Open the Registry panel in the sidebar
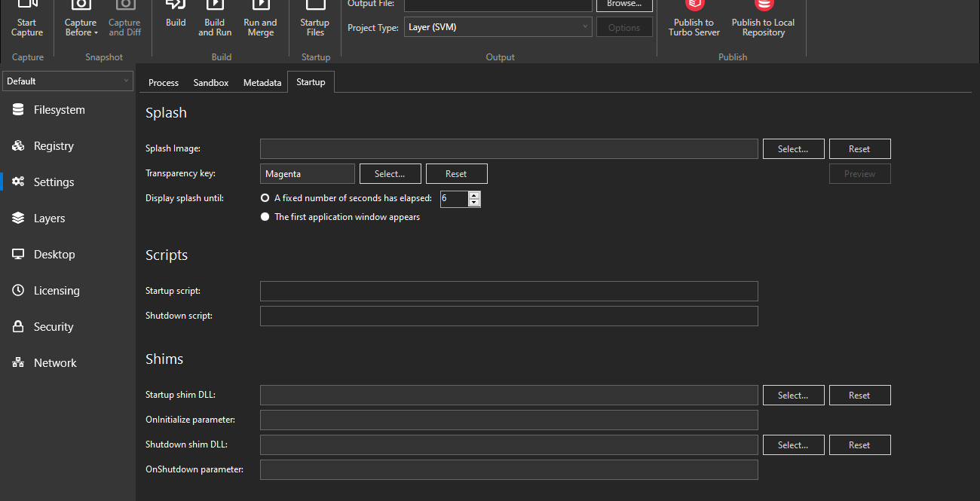 [x=53, y=145]
